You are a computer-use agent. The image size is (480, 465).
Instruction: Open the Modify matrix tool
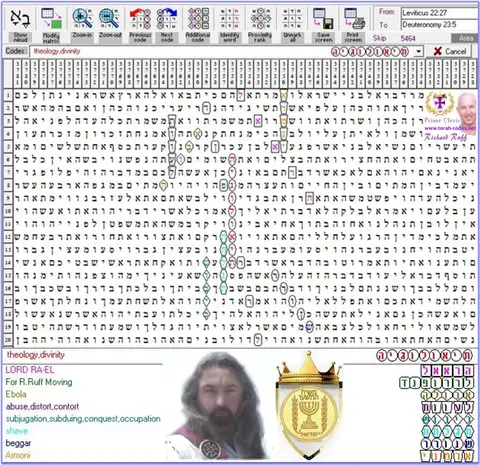click(x=51, y=25)
